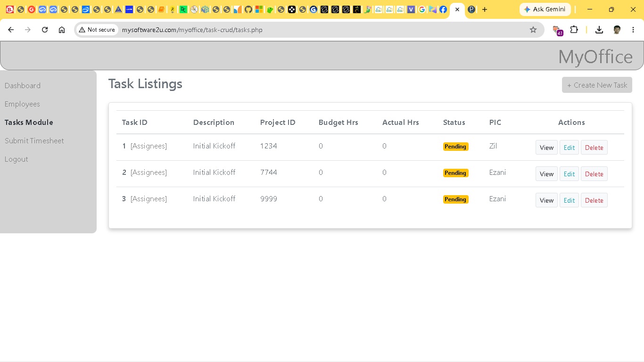Bookmark this page with the star
Image resolution: width=644 pixels, height=362 pixels.
pos(533,30)
